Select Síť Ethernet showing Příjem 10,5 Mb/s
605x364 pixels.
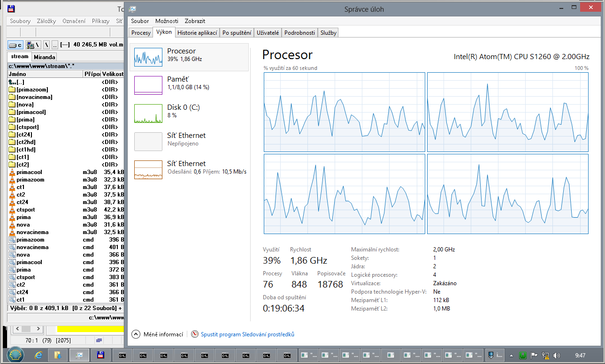[189, 169]
